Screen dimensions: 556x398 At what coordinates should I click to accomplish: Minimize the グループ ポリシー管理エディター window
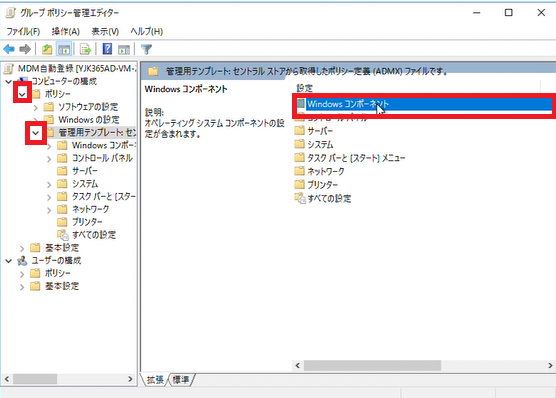477,13
